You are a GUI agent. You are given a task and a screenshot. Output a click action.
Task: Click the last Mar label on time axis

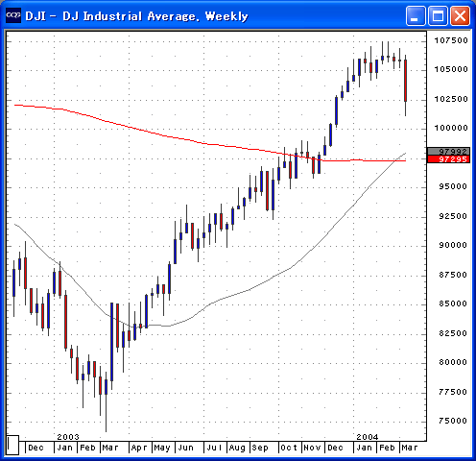pos(410,448)
